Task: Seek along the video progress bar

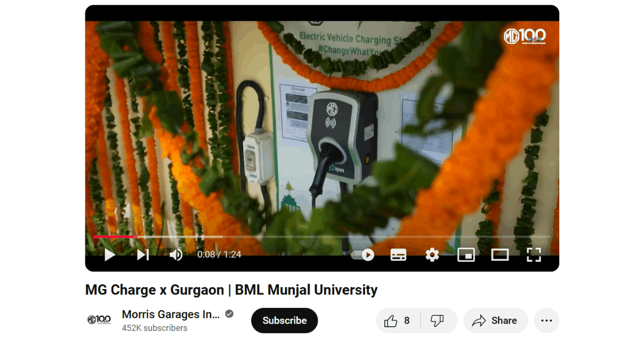Action: coord(322,237)
